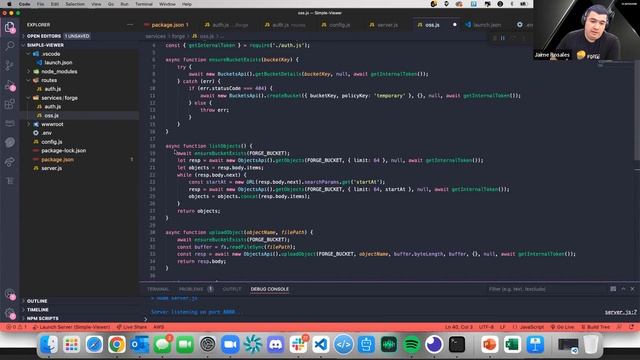The height and width of the screenshot is (360, 640).
Task: Open the Selection menu in menu bar
Action: pos(75,4)
